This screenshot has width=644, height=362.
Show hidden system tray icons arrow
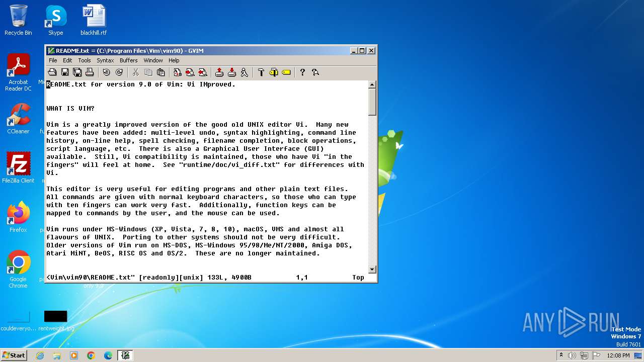(x=561, y=355)
